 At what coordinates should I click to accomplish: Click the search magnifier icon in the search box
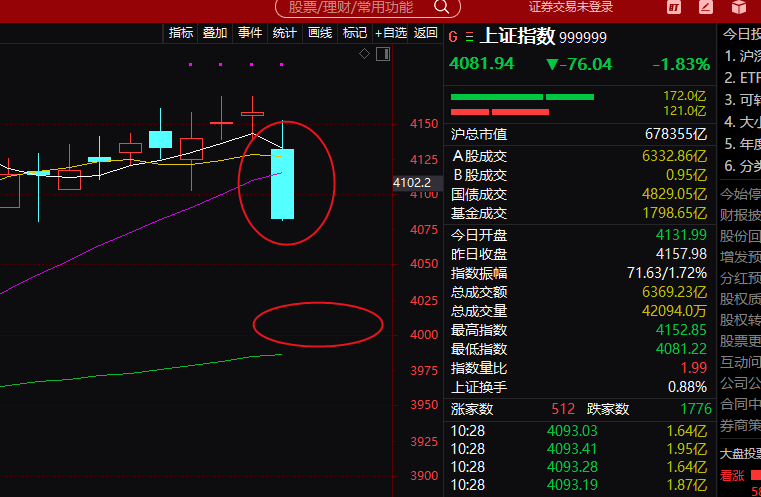point(441,7)
